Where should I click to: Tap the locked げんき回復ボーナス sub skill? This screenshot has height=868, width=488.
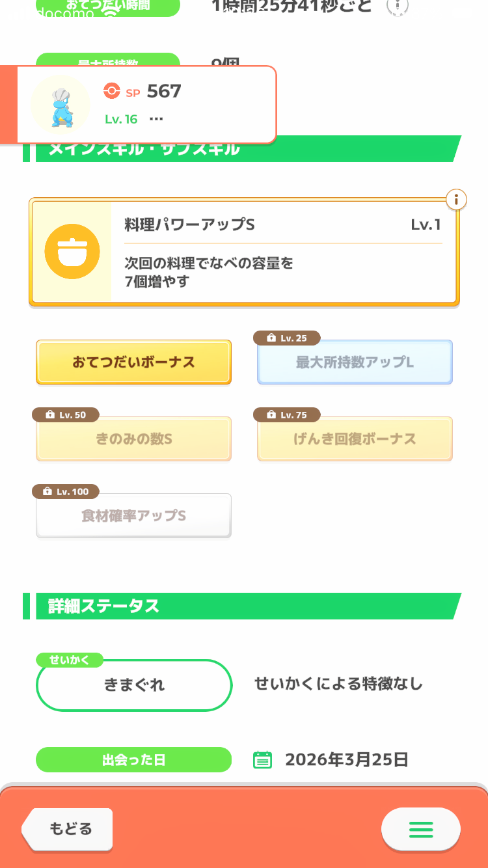[x=355, y=439]
